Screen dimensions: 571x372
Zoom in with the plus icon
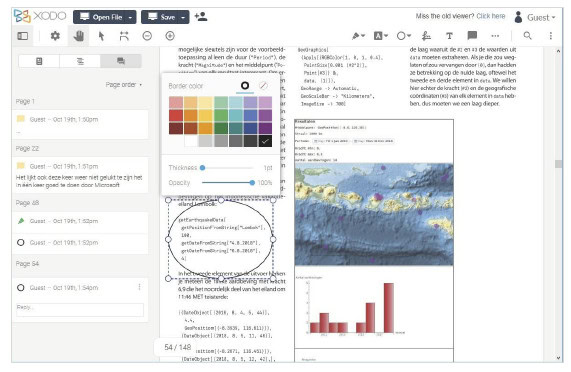tap(170, 36)
